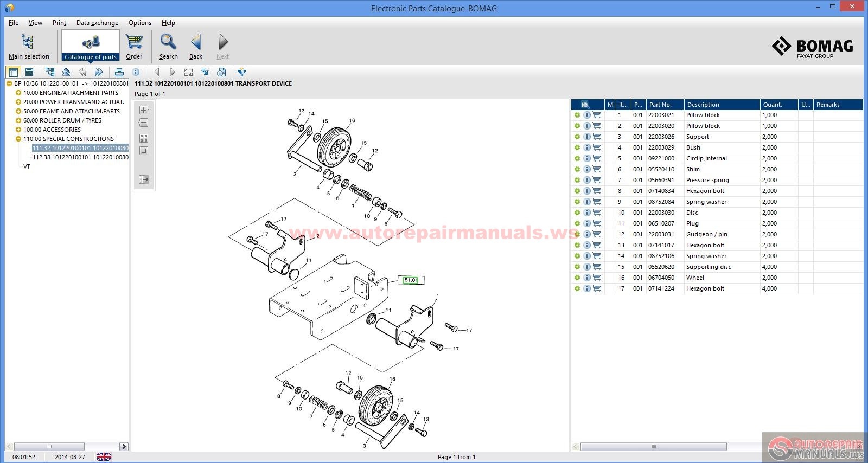Select the Hexagon bolt 07141224 row
Viewport: 868px width, 463px height.
click(x=717, y=288)
